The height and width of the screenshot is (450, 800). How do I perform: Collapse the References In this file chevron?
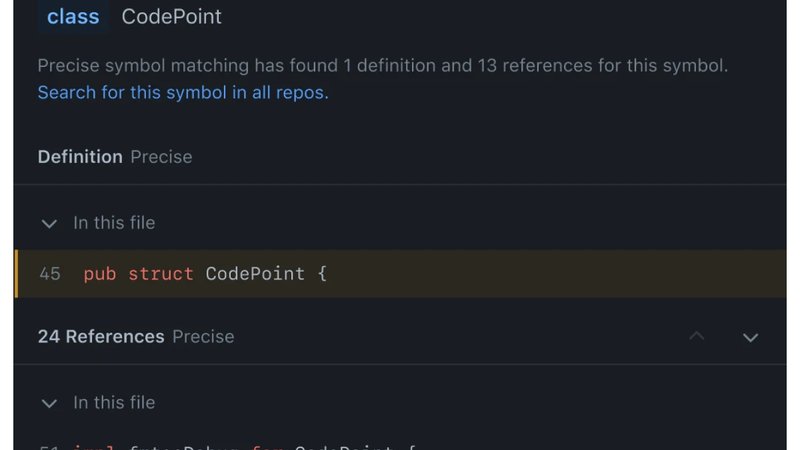pyautogui.click(x=49, y=403)
